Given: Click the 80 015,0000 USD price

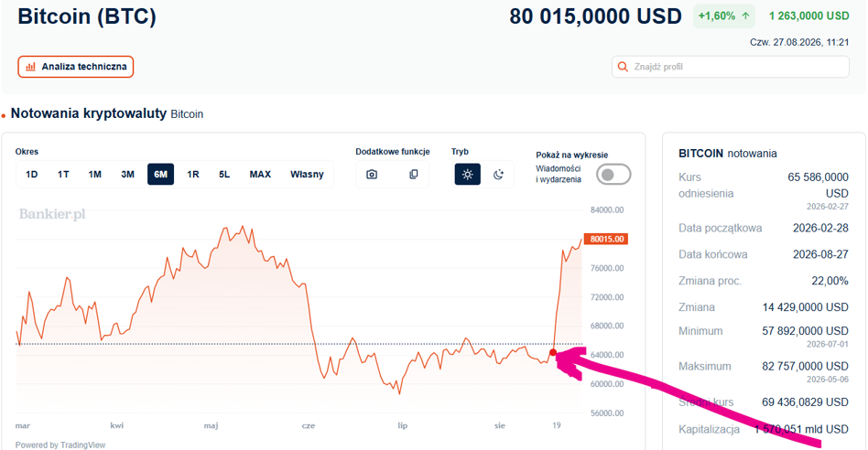Looking at the screenshot, I should tap(596, 16).
